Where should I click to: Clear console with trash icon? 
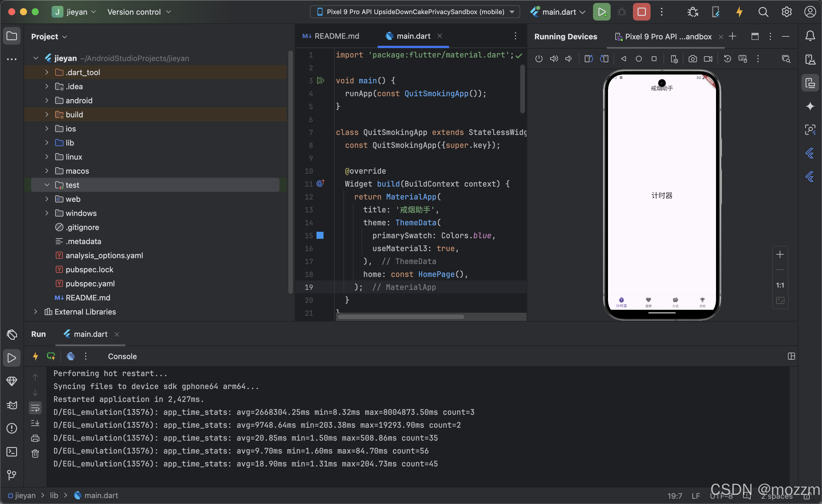(35, 454)
